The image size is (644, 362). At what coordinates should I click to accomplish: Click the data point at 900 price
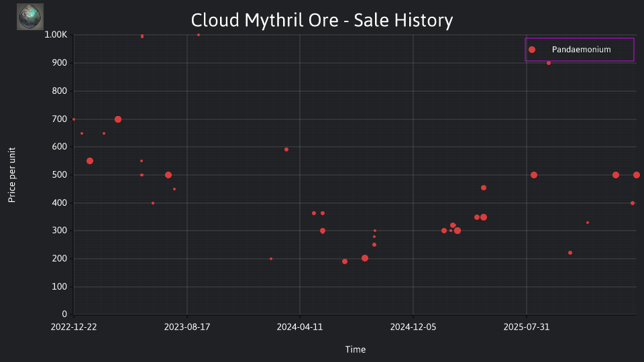[x=549, y=63]
